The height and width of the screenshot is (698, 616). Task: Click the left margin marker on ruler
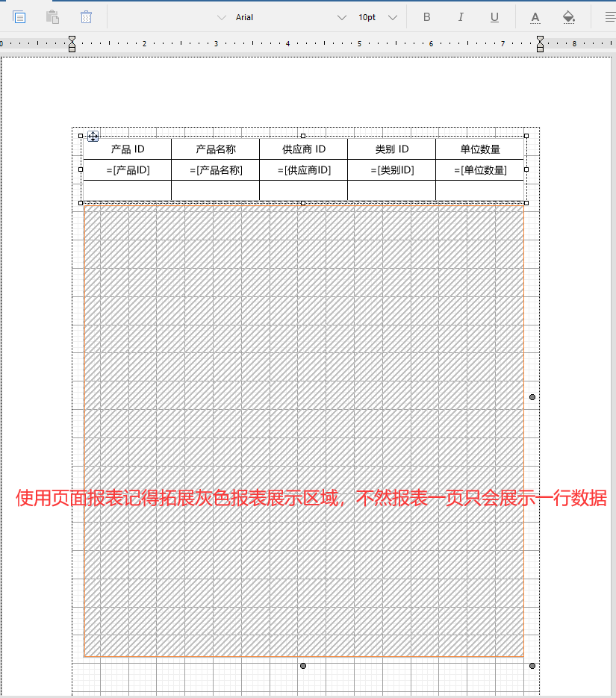pos(72,44)
